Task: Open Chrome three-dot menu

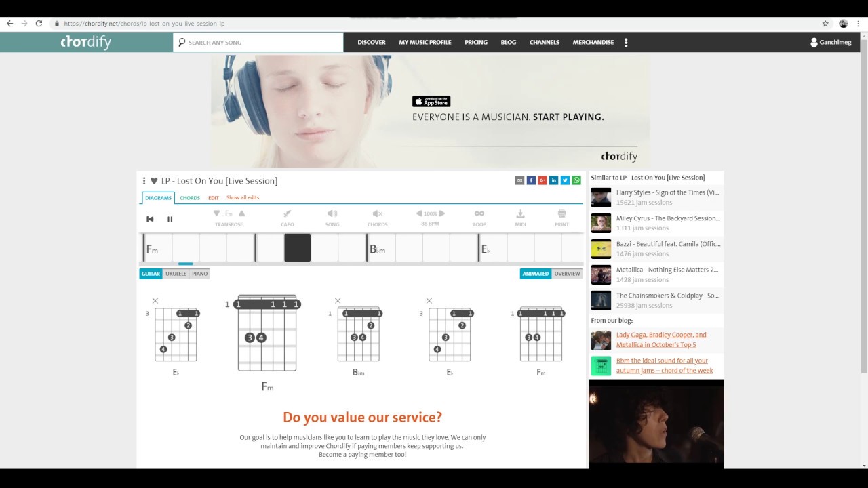Action: point(859,23)
